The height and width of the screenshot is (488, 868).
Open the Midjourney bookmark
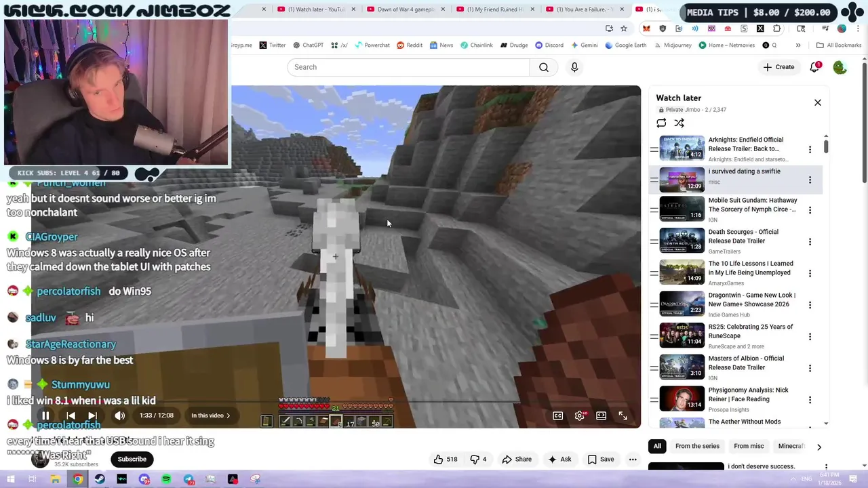click(x=673, y=45)
